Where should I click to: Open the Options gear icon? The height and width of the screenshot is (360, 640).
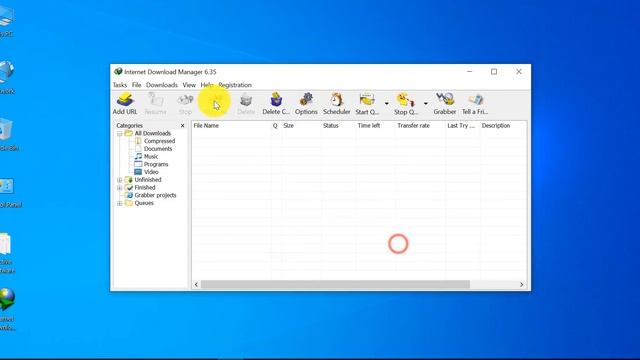pos(306,104)
